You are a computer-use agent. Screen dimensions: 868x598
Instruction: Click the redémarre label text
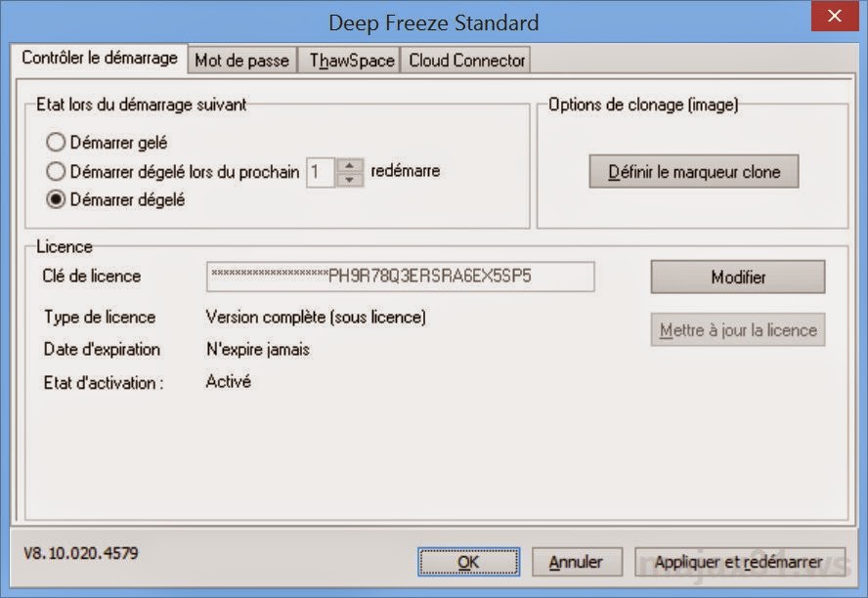pos(406,171)
